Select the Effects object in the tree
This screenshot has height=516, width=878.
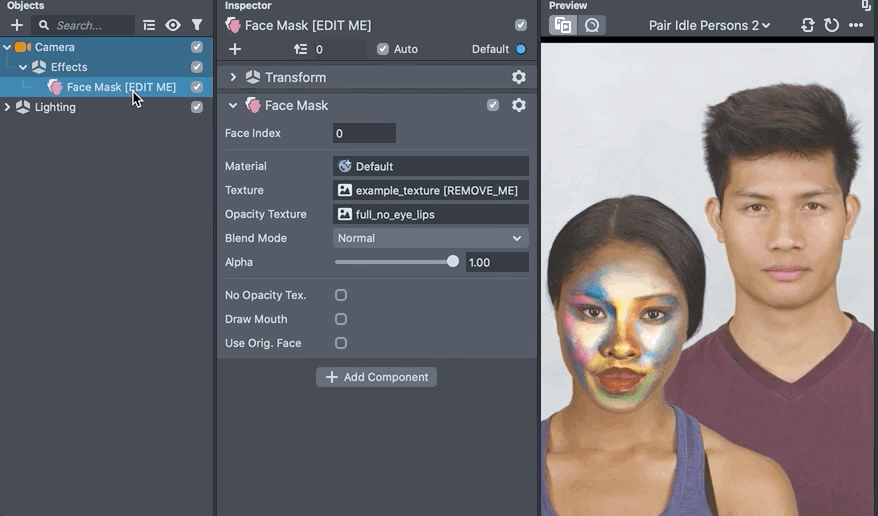(x=69, y=67)
